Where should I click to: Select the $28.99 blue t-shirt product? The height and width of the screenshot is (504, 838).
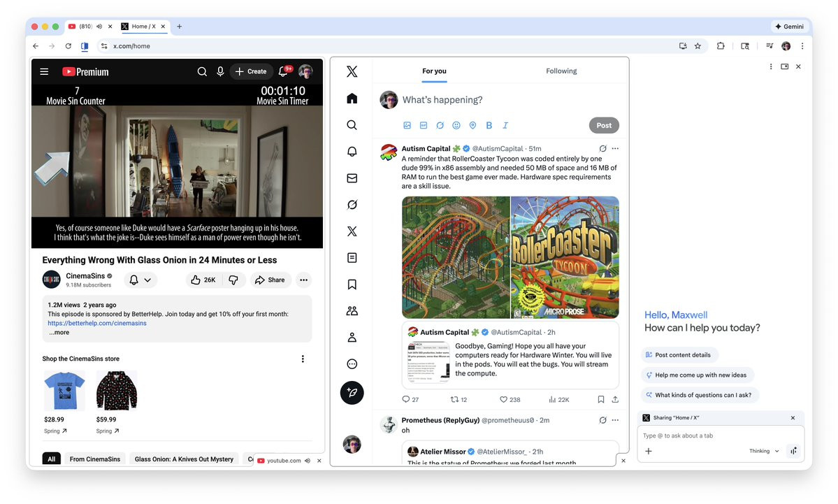coord(64,391)
